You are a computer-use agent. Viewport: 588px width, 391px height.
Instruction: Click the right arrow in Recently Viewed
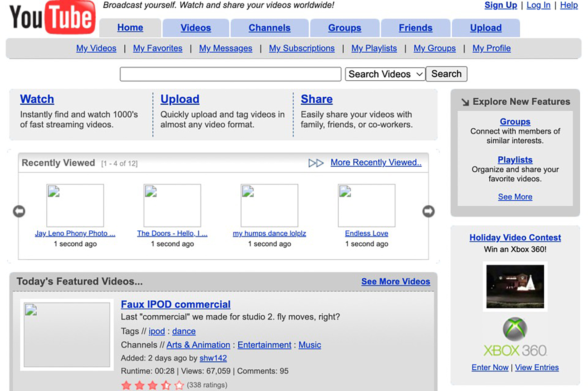click(428, 211)
